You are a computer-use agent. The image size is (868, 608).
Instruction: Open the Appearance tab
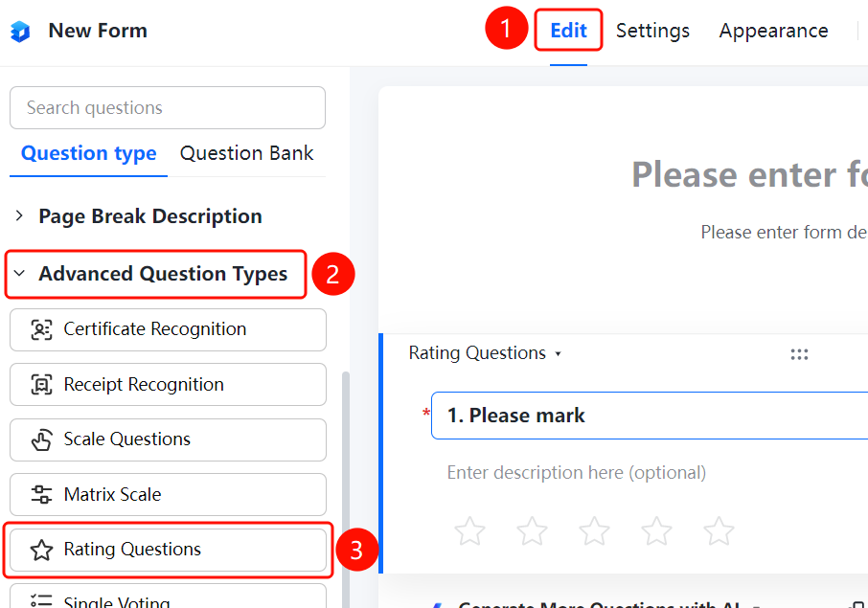(773, 31)
